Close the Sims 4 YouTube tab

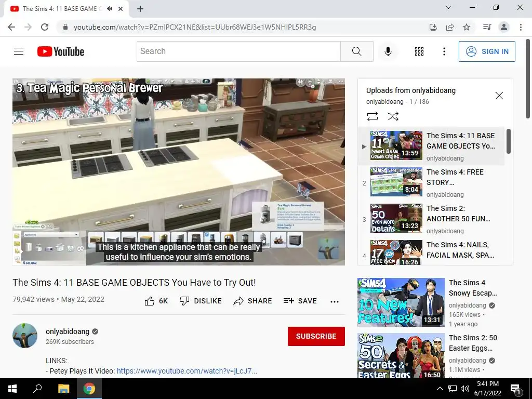(121, 9)
